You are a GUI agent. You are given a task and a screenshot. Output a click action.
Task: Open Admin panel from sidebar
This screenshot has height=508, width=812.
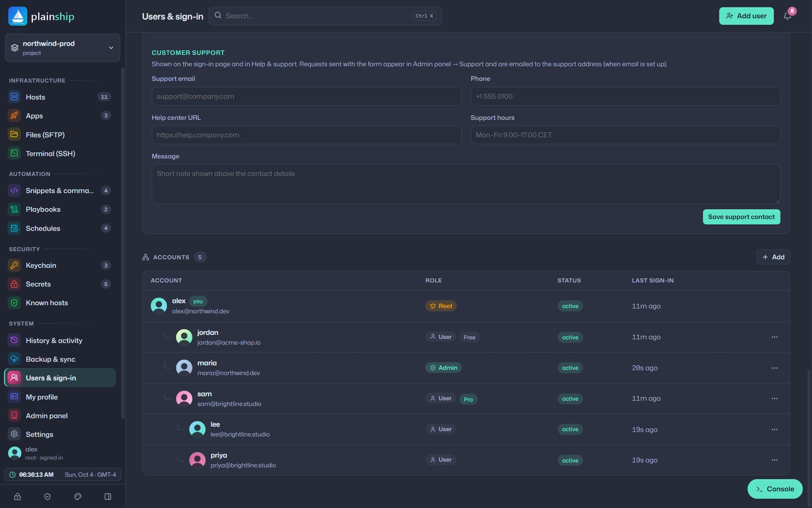coord(60,416)
